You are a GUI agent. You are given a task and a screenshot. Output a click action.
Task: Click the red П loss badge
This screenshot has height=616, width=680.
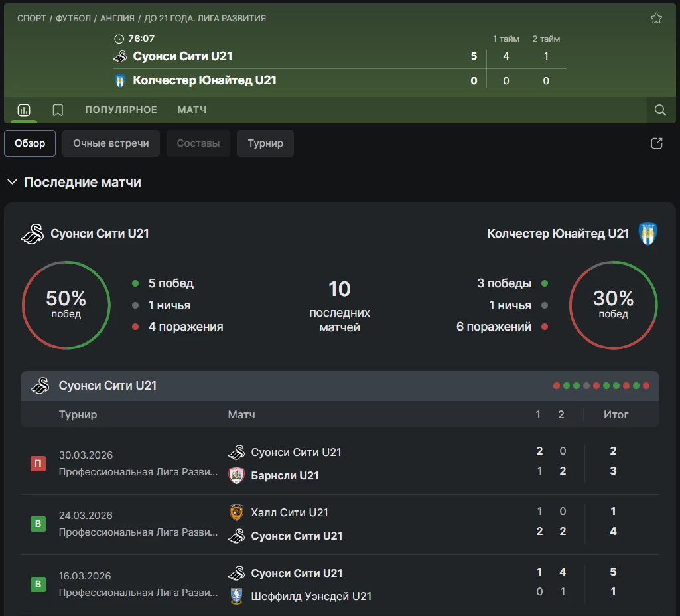[38, 464]
